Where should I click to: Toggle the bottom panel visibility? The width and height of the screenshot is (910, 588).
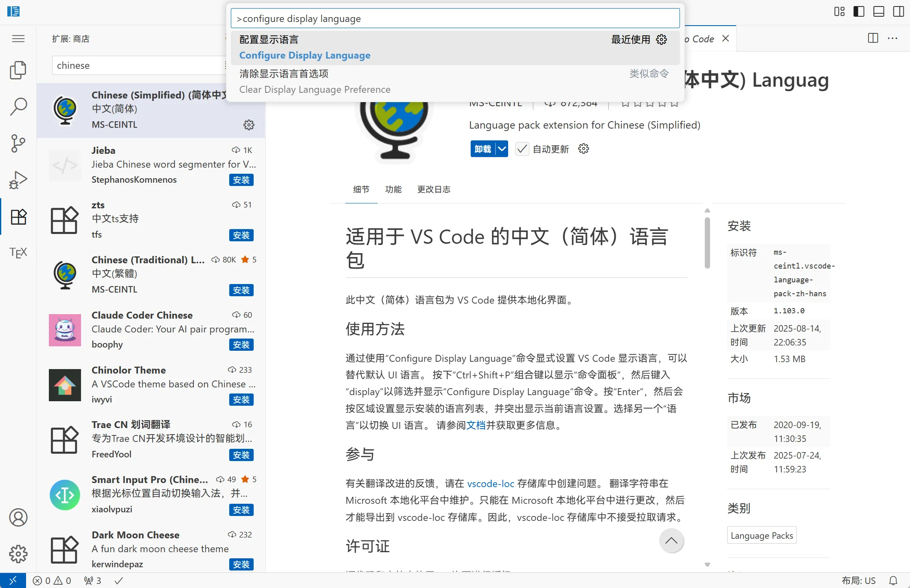[879, 11]
